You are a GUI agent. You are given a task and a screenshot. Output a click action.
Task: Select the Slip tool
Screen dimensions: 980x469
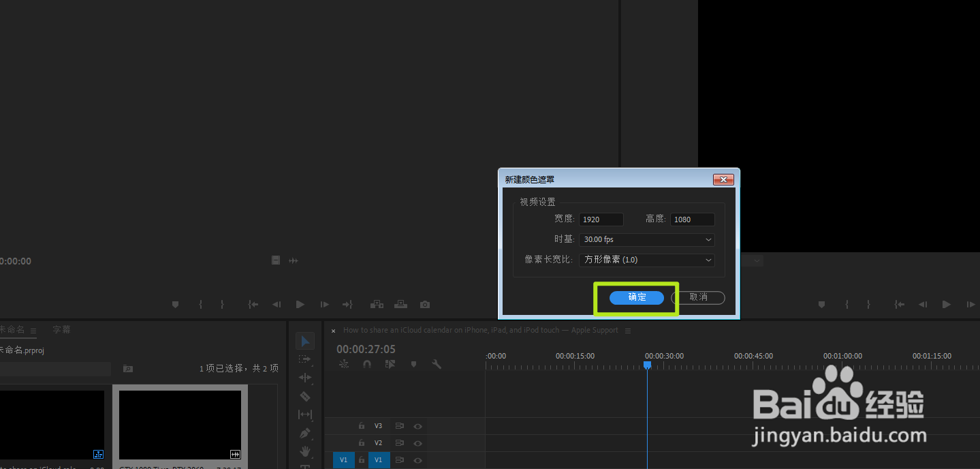pyautogui.click(x=305, y=414)
